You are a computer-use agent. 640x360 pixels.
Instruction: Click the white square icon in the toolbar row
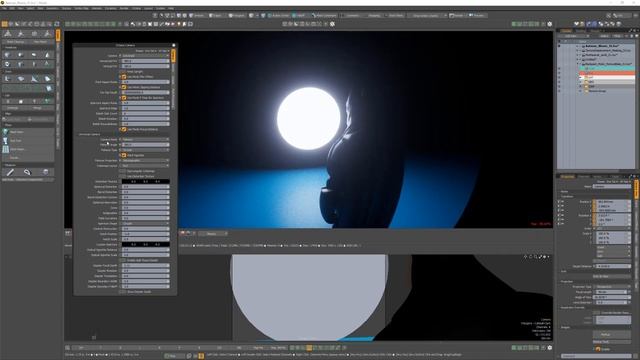click(150, 24)
